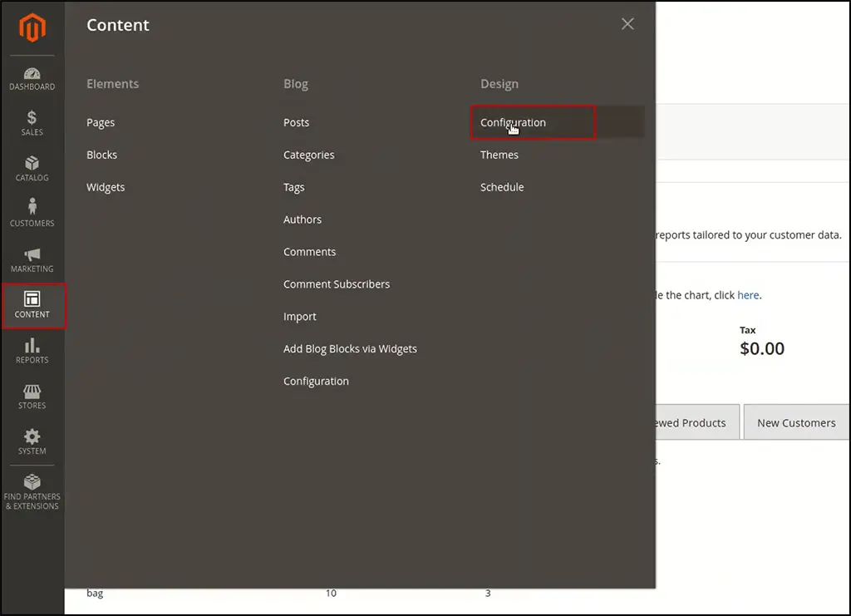This screenshot has width=851, height=616.
Task: Open the Stores section
Action: click(x=32, y=397)
